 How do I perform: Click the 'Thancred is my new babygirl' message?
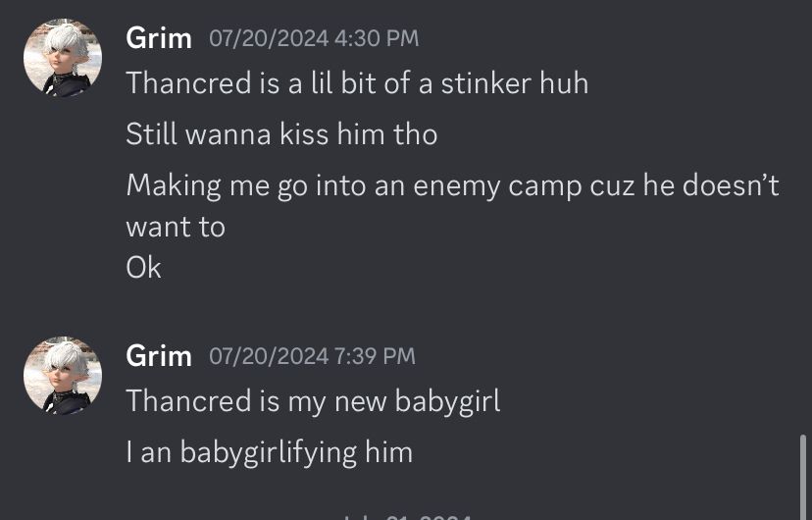click(x=313, y=401)
